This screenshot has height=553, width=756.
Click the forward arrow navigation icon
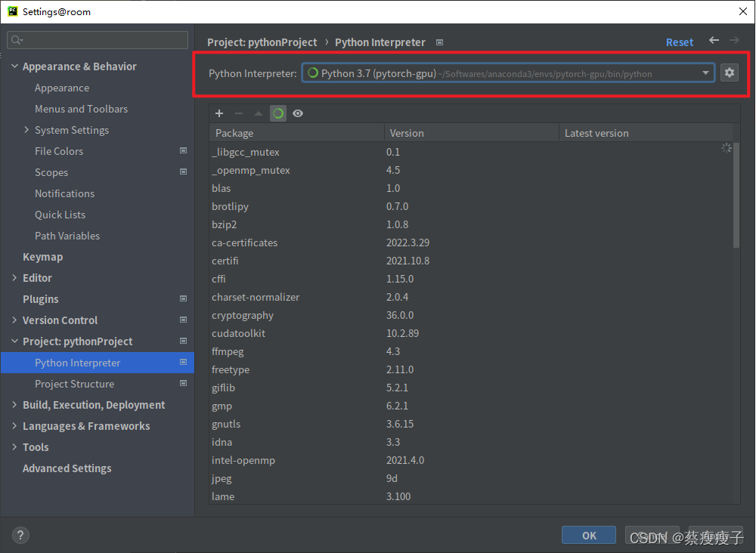tap(734, 40)
